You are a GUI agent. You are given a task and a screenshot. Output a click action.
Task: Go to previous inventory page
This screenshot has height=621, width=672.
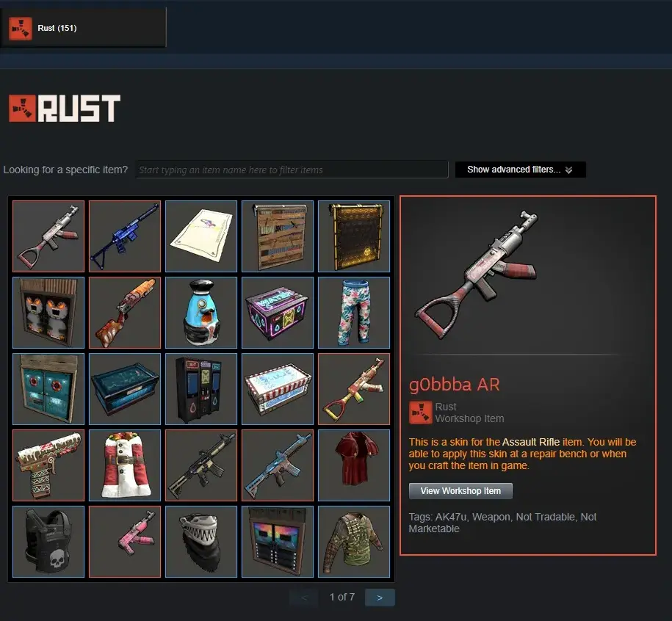pyautogui.click(x=304, y=598)
